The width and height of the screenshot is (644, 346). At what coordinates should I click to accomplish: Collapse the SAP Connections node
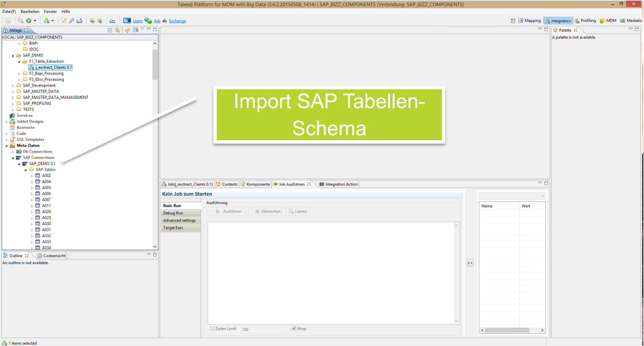[12, 158]
